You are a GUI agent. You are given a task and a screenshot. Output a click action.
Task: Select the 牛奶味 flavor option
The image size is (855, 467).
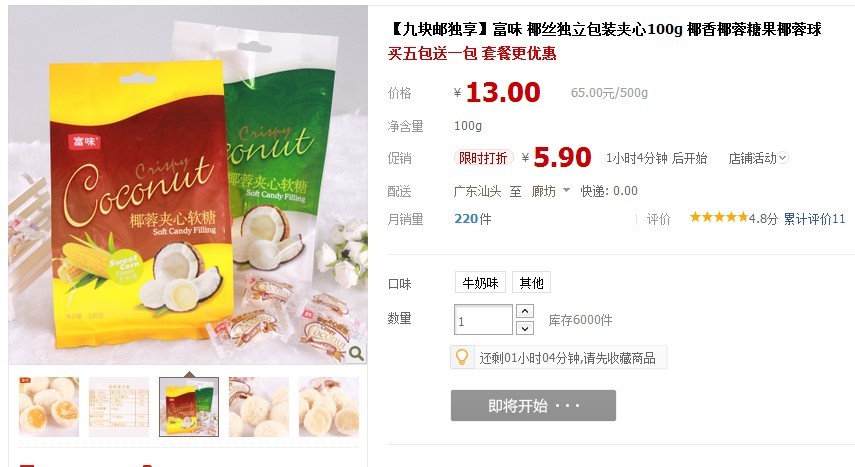click(x=480, y=283)
